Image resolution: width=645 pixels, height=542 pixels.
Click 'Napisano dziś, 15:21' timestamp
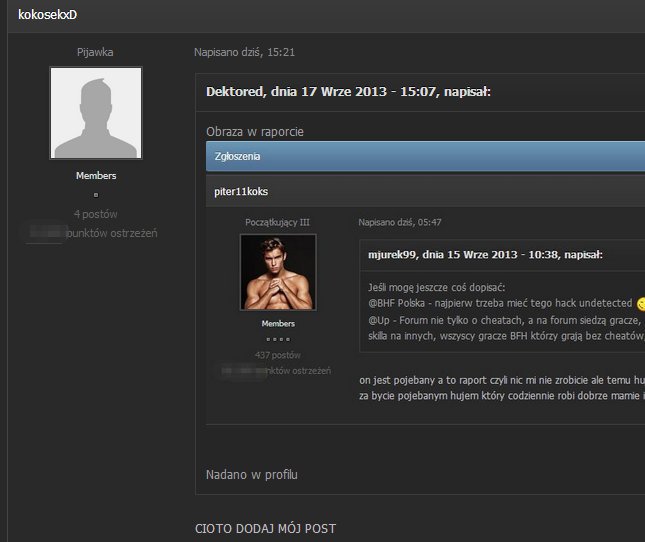pos(244,52)
